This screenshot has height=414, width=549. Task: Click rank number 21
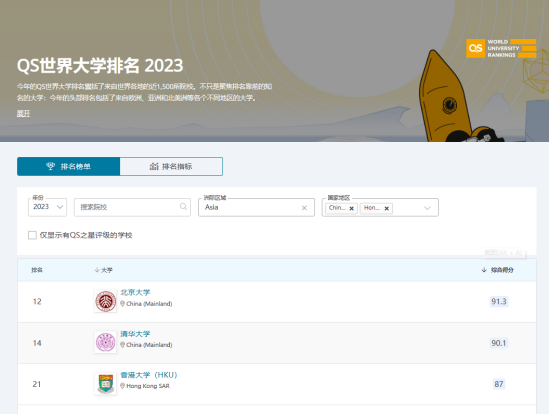[x=37, y=384]
